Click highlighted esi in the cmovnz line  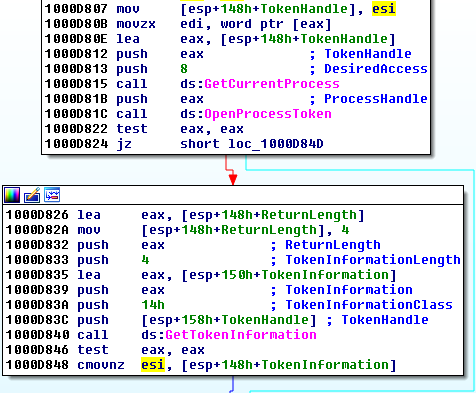tap(153, 365)
